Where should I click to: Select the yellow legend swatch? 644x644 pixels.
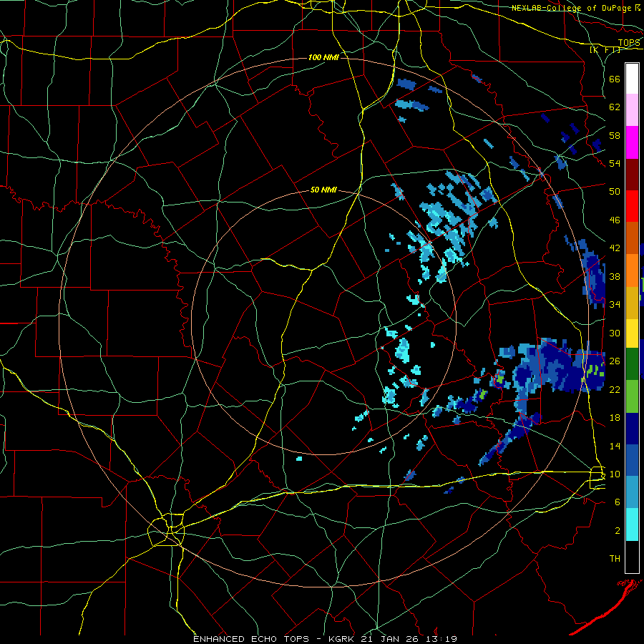point(632,333)
